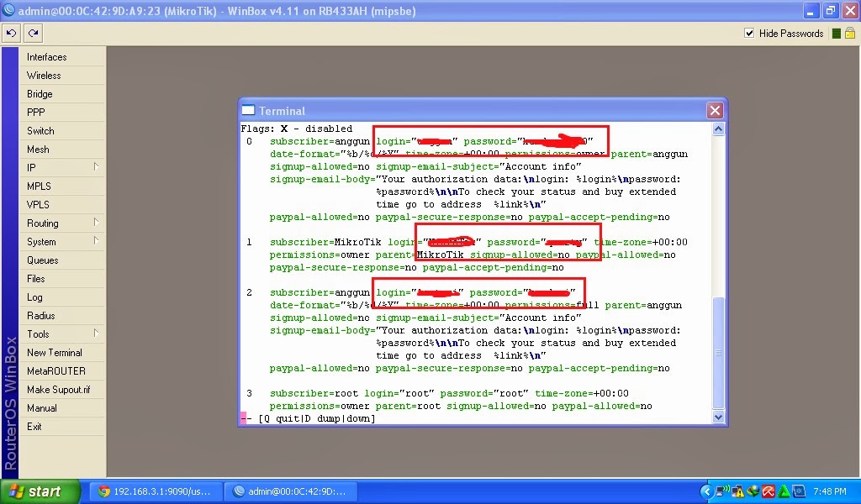Open the Manual entry
Image resolution: width=861 pixels, height=504 pixels.
(62, 408)
